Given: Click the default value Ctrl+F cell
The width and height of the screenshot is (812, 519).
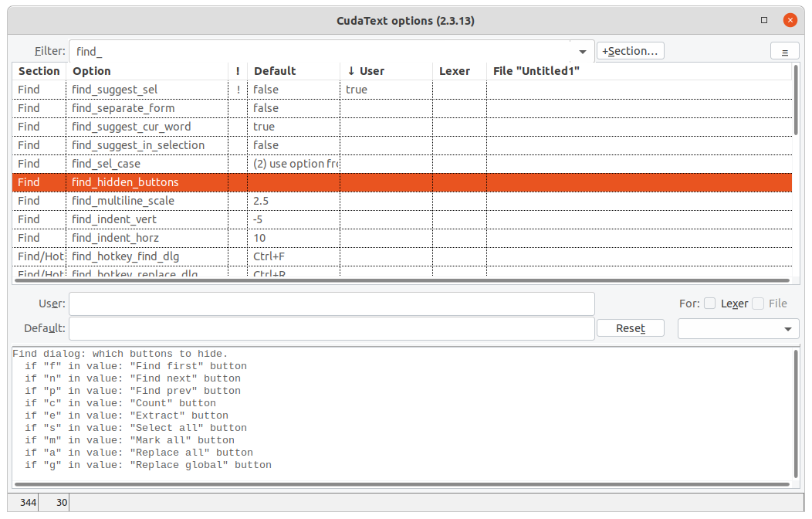Looking at the screenshot, I should pyautogui.click(x=293, y=257).
